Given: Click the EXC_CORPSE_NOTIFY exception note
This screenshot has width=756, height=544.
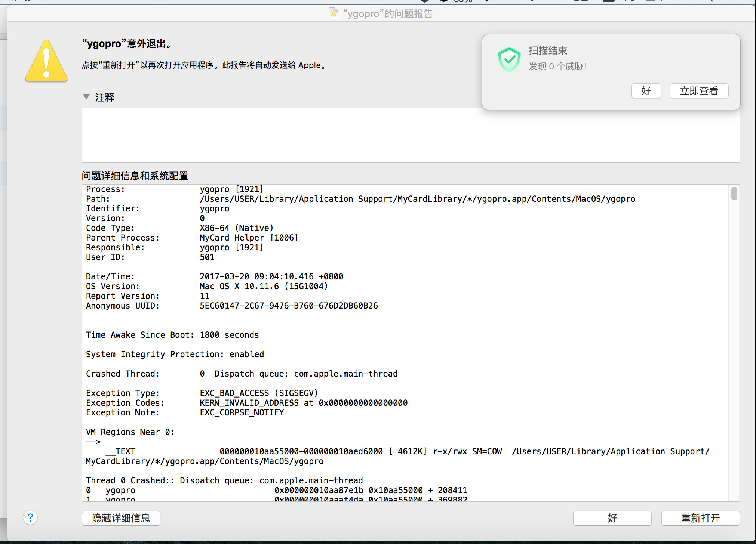Looking at the screenshot, I should click(242, 413).
